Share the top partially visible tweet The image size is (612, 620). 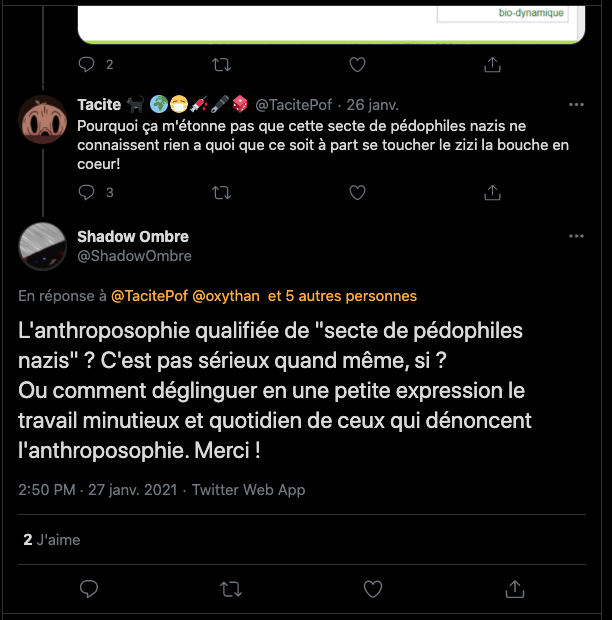click(492, 64)
